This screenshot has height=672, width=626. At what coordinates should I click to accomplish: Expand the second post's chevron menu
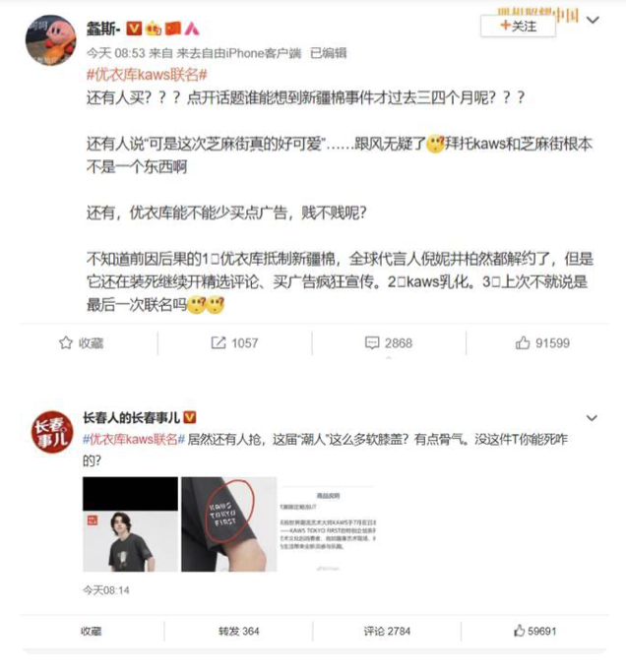[592, 418]
